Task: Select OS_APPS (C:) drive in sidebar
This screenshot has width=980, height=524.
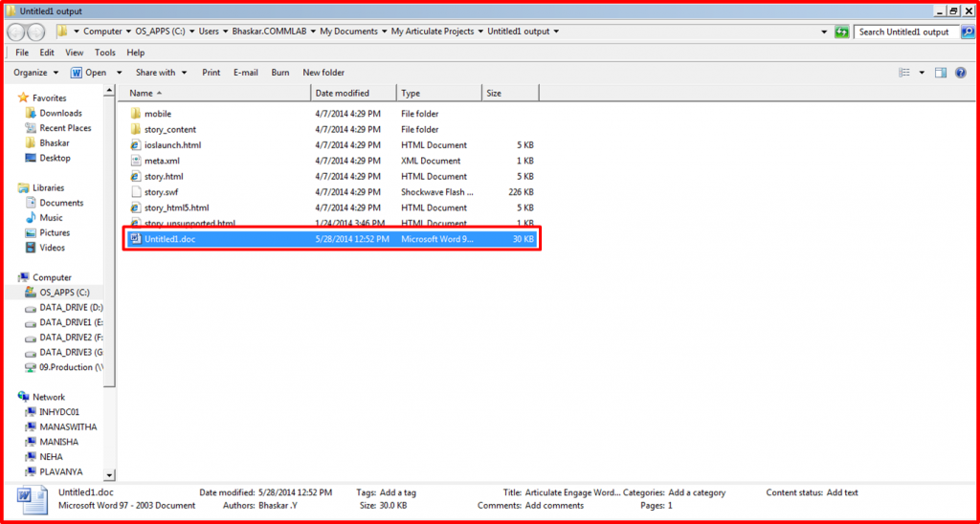Action: [x=64, y=293]
